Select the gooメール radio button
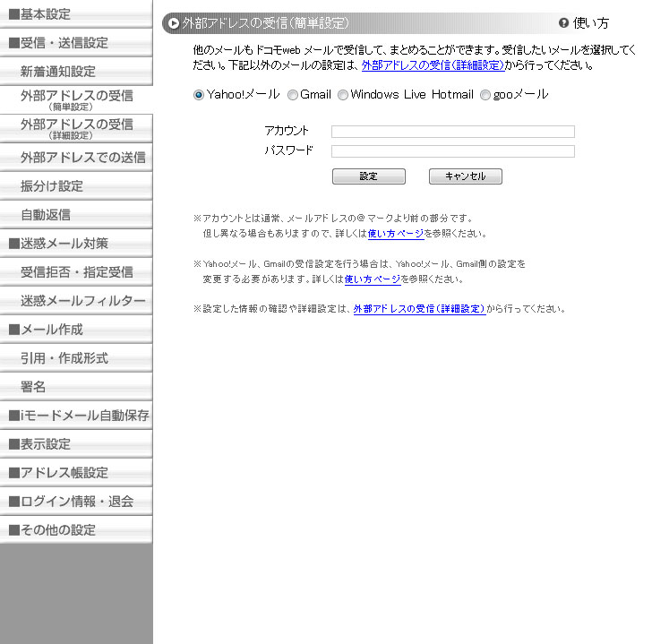Screen dimensions: 669x644 point(485,95)
